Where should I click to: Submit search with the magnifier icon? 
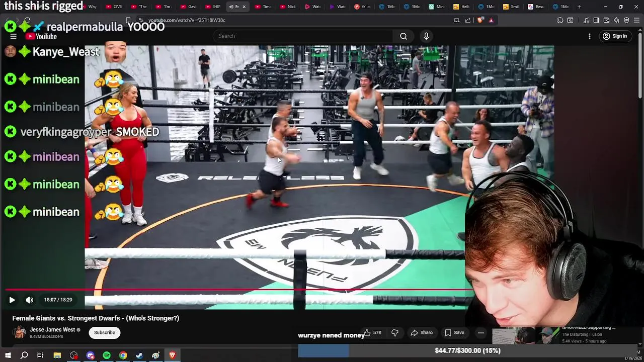pos(404,36)
